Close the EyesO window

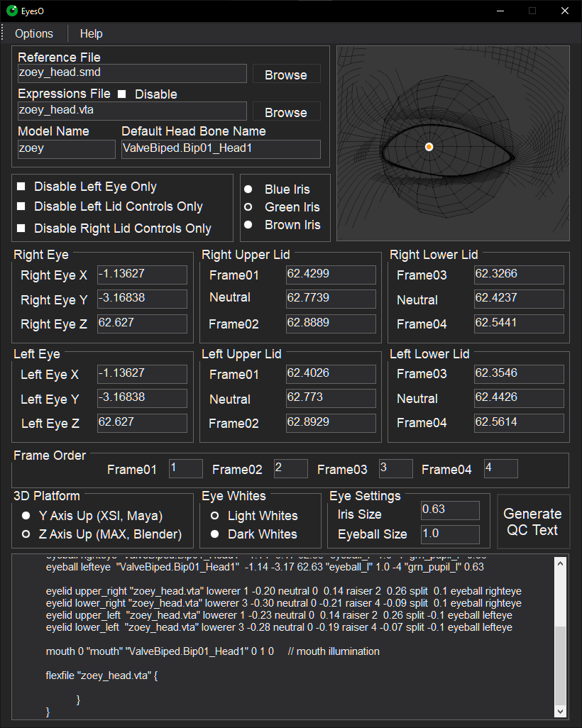[x=565, y=11]
